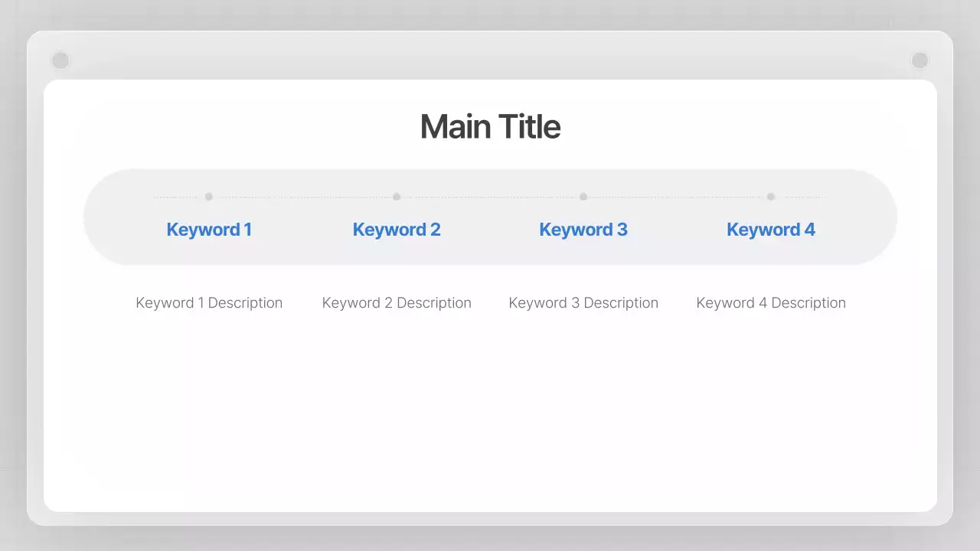The width and height of the screenshot is (980, 551).
Task: Click dotted line segment left of Keyword 1 dot
Action: click(x=176, y=197)
